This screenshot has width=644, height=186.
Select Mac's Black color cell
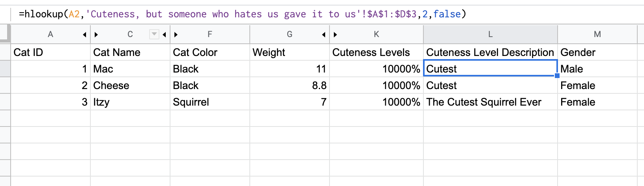(210, 69)
